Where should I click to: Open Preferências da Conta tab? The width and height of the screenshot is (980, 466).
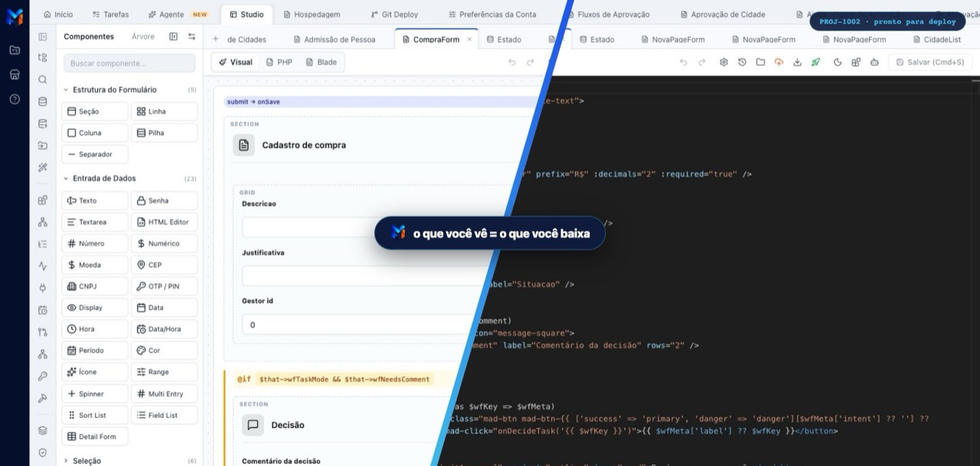coord(492,14)
